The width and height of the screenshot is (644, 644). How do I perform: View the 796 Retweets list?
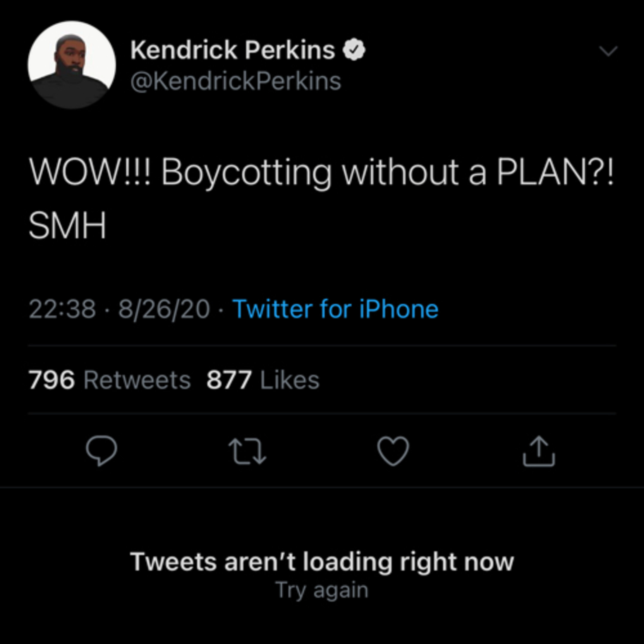tap(110, 380)
